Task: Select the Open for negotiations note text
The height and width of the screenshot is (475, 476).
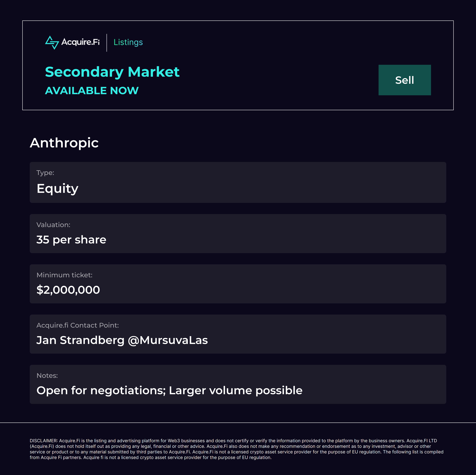Action: tap(169, 390)
